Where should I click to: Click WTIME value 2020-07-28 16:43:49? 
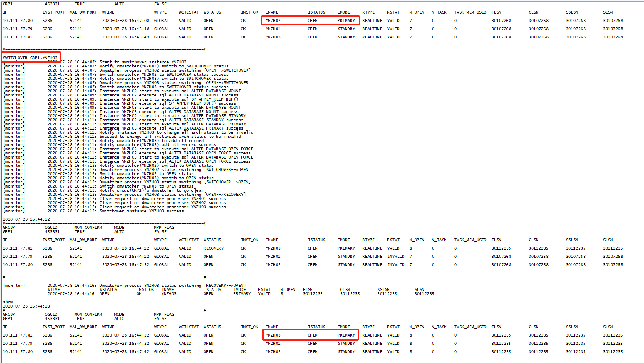126,37
